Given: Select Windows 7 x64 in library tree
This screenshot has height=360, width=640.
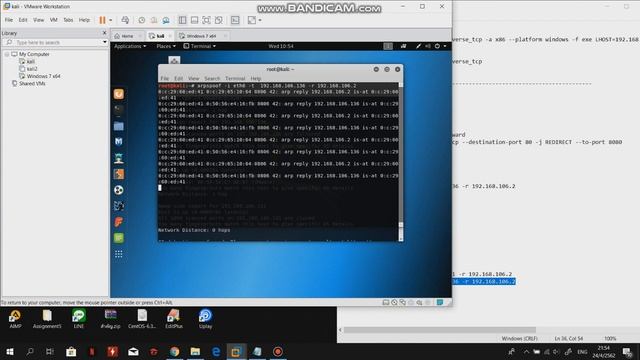Looking at the screenshot, I should point(43,76).
